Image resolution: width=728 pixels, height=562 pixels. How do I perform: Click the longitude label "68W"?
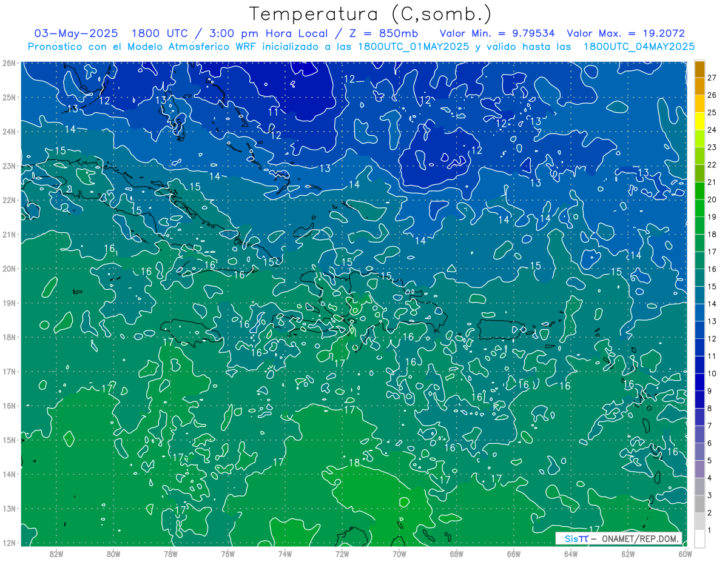tap(457, 554)
